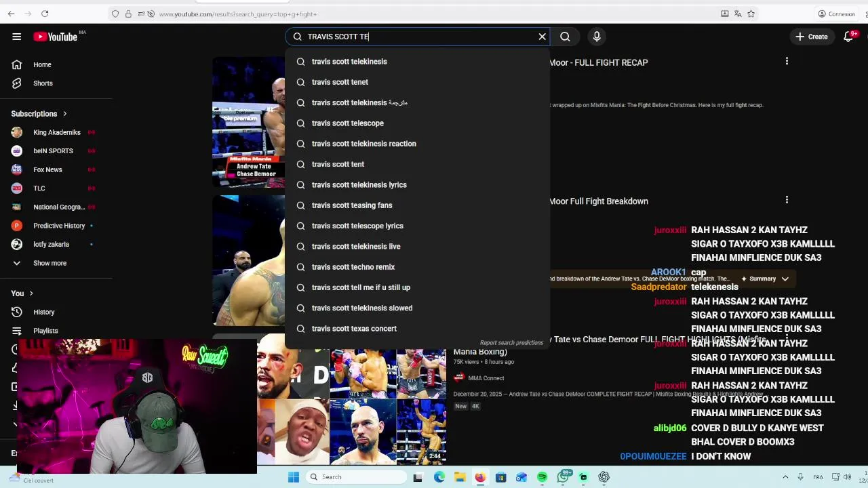Select suggestion "travis scott telekinesis reaction"
868x488 pixels.
417,144
